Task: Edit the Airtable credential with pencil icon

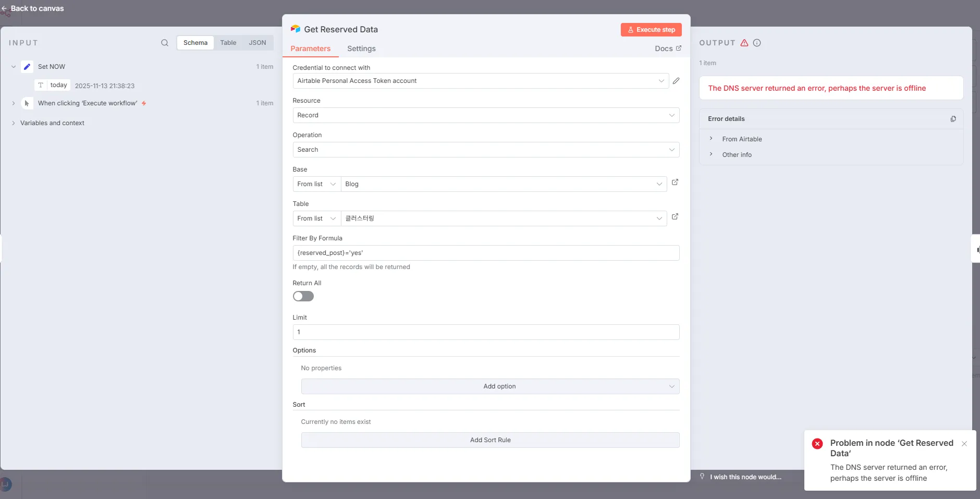Action: coord(676,81)
